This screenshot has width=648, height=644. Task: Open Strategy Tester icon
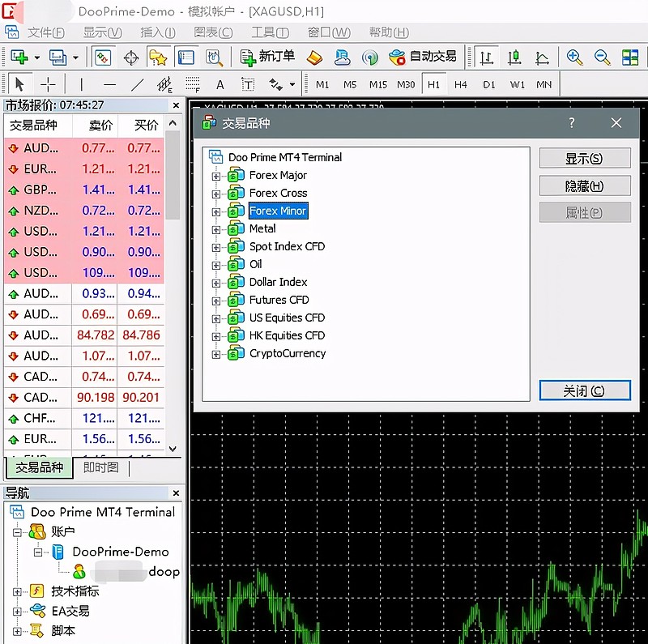point(214,58)
